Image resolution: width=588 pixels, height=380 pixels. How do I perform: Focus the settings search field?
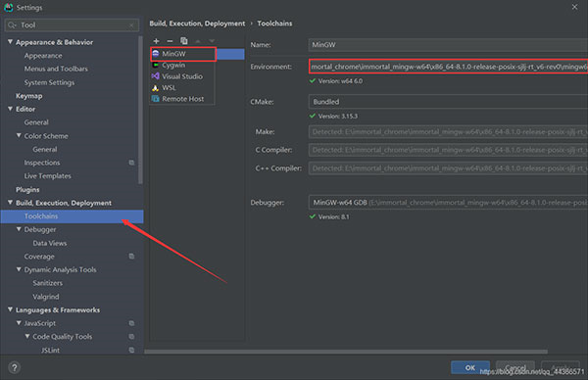72,25
